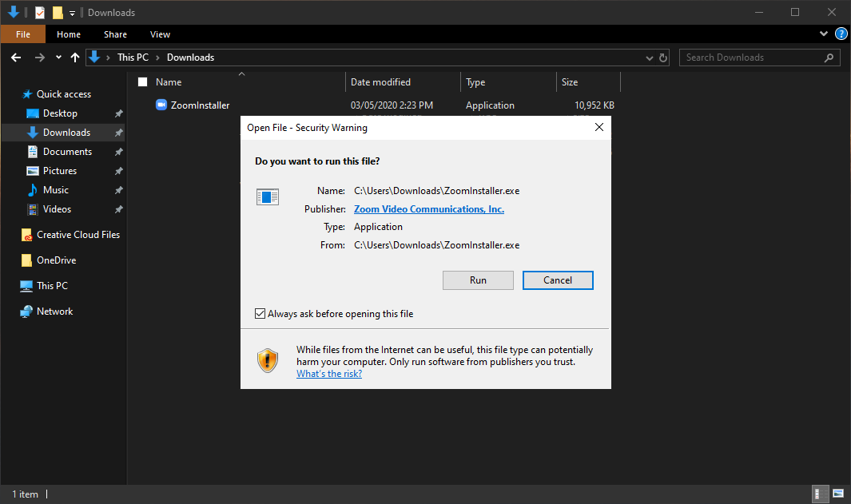Refresh the Downloads folder
The width and height of the screenshot is (851, 504).
663,58
